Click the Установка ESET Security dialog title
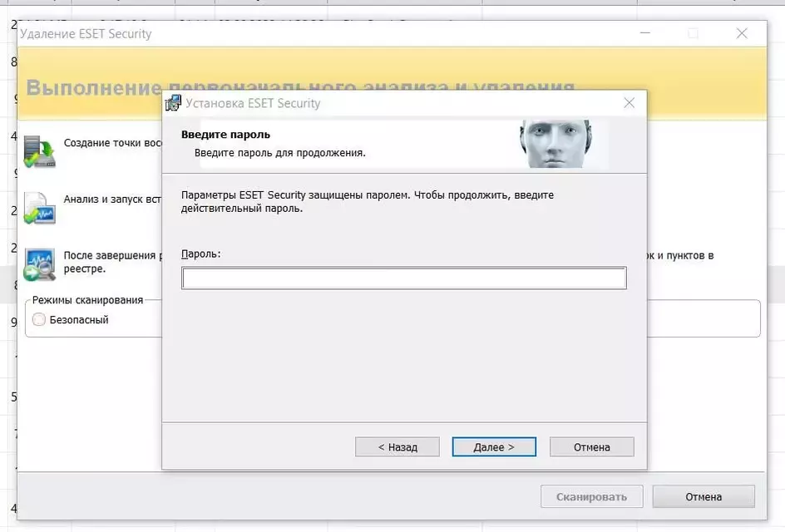Image resolution: width=785 pixels, height=532 pixels. pyautogui.click(x=253, y=103)
